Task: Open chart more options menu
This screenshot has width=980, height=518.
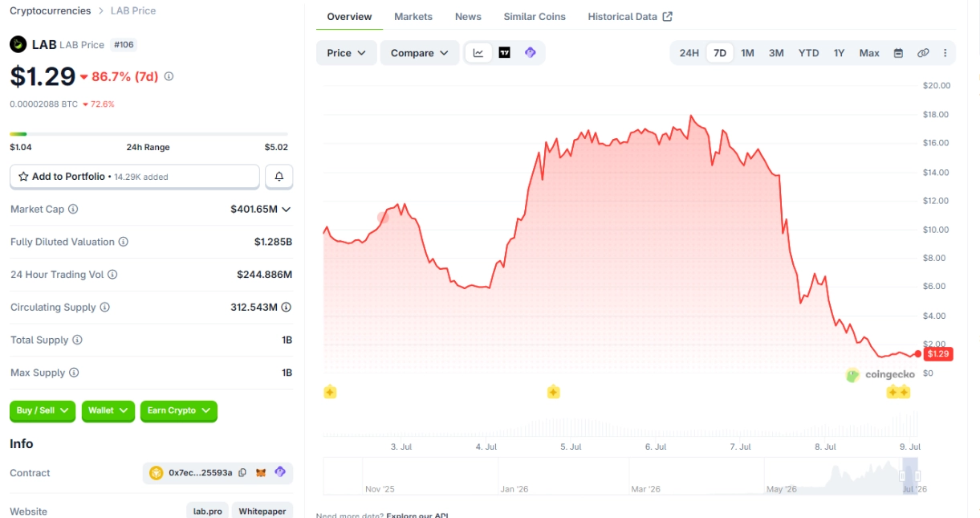Action: (945, 53)
